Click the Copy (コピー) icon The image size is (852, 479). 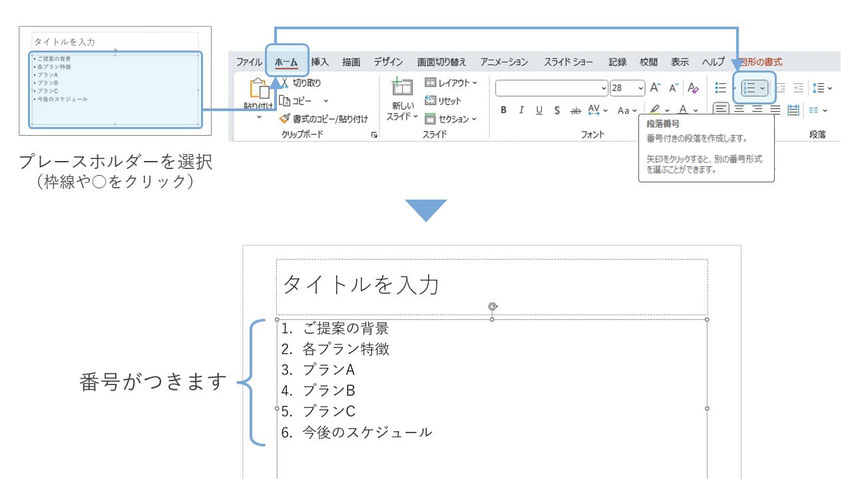[284, 100]
